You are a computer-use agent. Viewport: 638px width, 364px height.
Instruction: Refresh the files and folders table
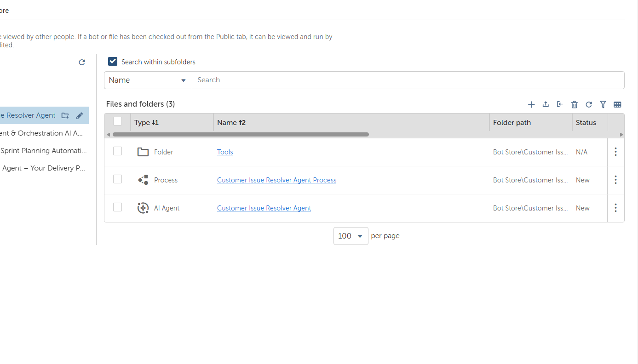coord(589,105)
